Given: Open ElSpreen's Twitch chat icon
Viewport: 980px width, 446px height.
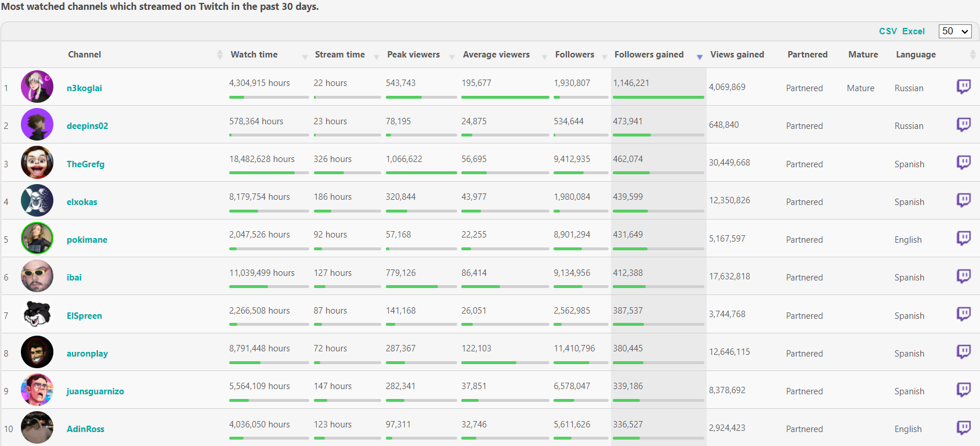Looking at the screenshot, I should 963,314.
